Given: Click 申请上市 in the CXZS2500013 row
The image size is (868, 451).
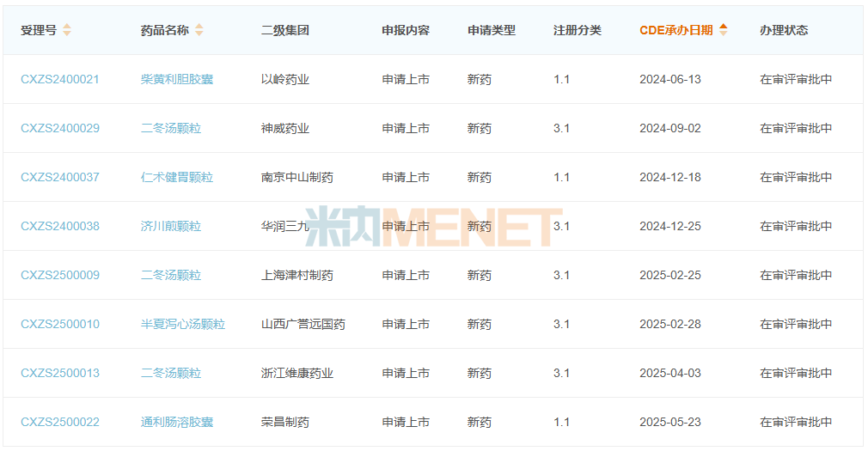Looking at the screenshot, I should pyautogui.click(x=406, y=373).
